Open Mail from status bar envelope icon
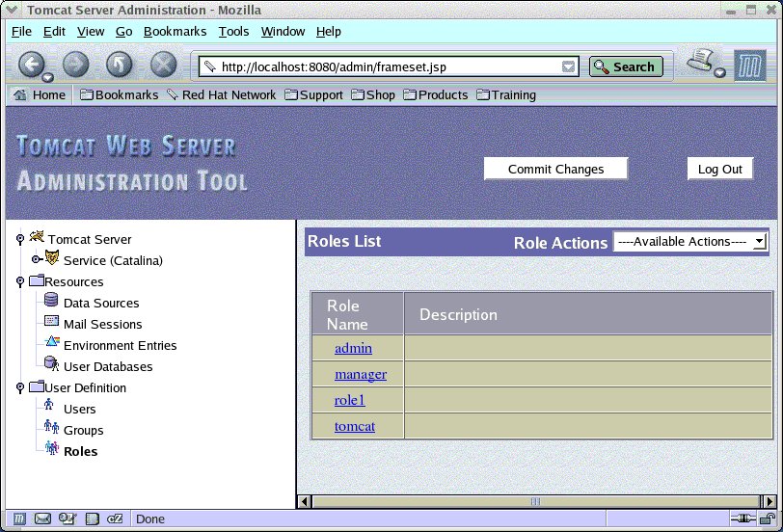Screen dimensions: 783x532 [42, 519]
